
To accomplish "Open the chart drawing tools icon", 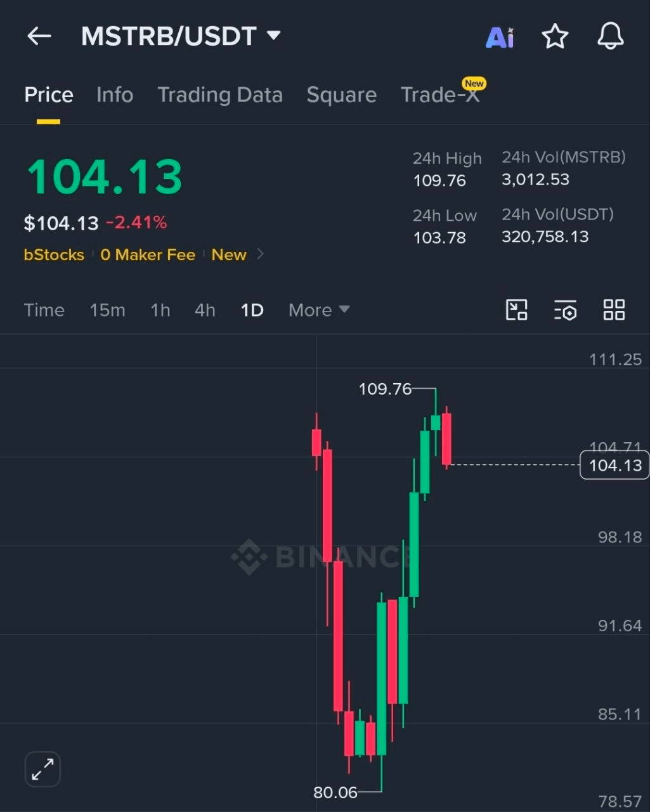I will point(516,310).
